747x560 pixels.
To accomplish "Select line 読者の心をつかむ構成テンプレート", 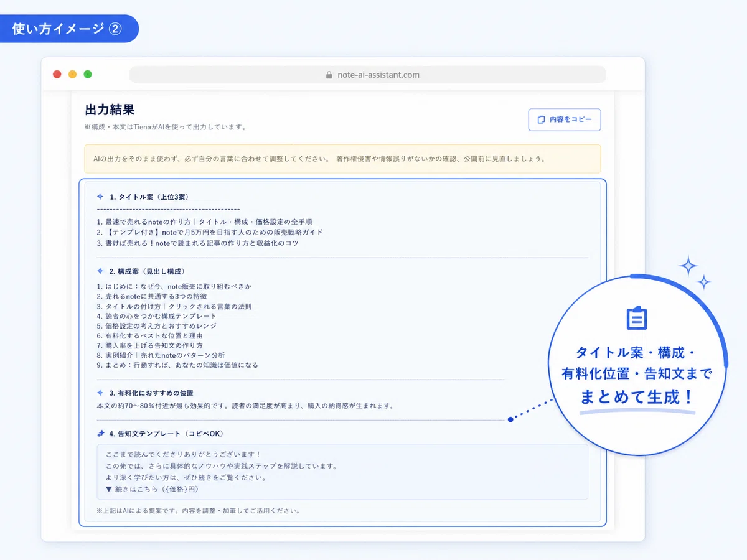I will (x=157, y=316).
